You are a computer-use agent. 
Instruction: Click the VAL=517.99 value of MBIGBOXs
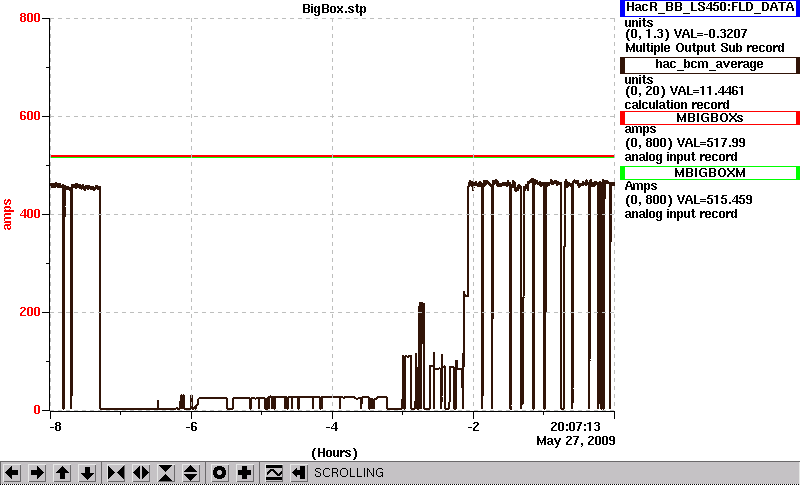(x=710, y=143)
